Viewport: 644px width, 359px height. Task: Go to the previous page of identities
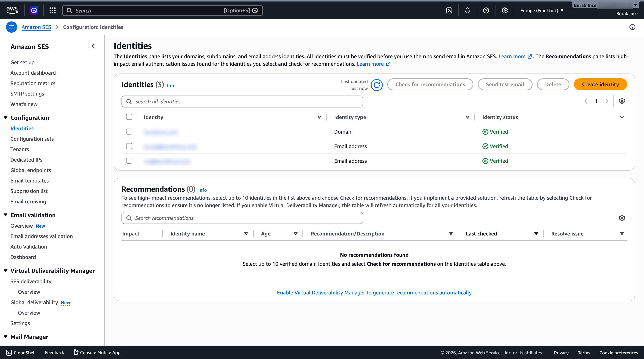coord(586,101)
